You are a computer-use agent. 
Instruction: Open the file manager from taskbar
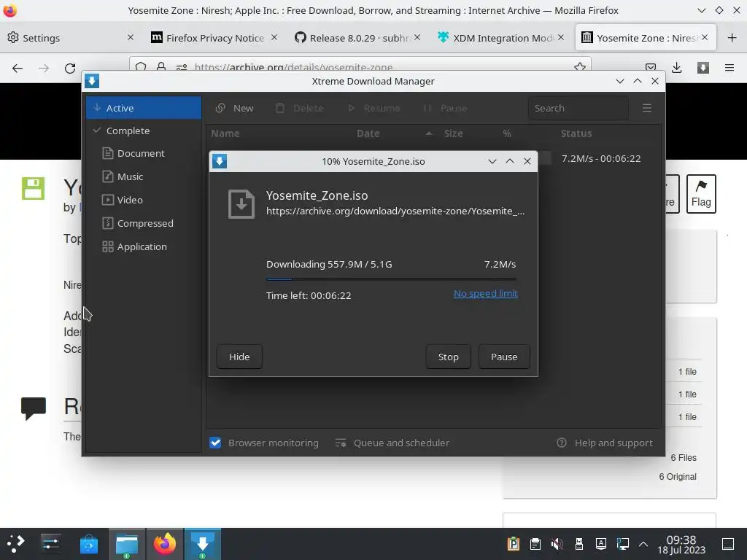127,543
